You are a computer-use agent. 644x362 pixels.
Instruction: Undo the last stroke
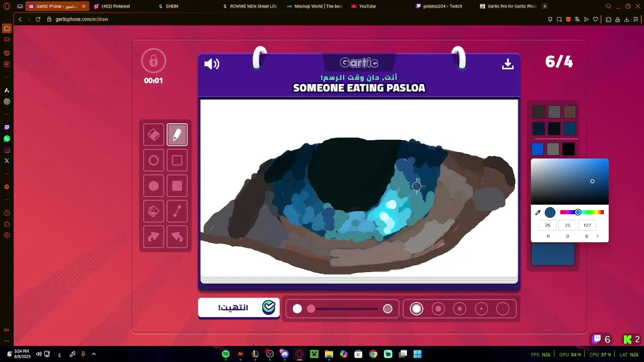pos(177,237)
